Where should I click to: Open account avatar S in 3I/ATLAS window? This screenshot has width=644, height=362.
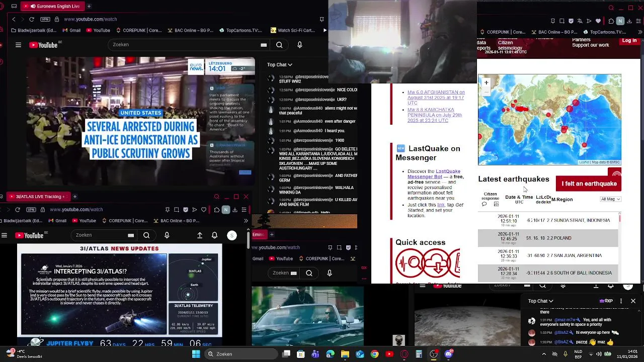point(232,235)
